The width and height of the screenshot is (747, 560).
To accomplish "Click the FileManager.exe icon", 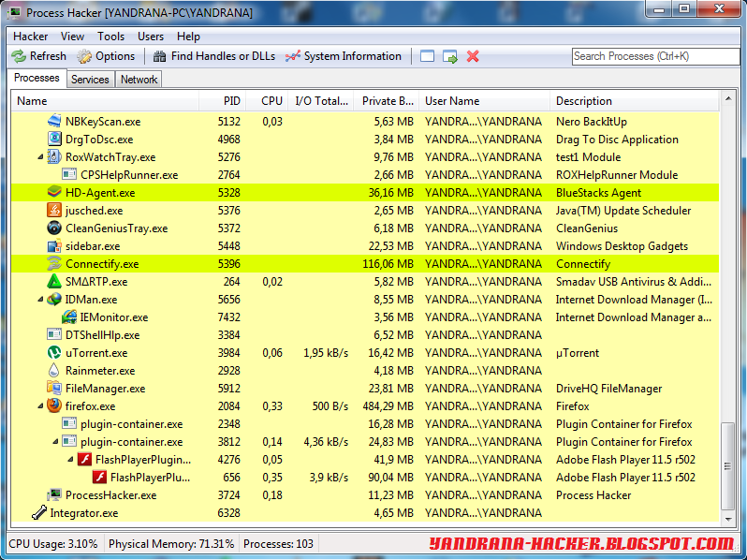I will click(x=54, y=388).
